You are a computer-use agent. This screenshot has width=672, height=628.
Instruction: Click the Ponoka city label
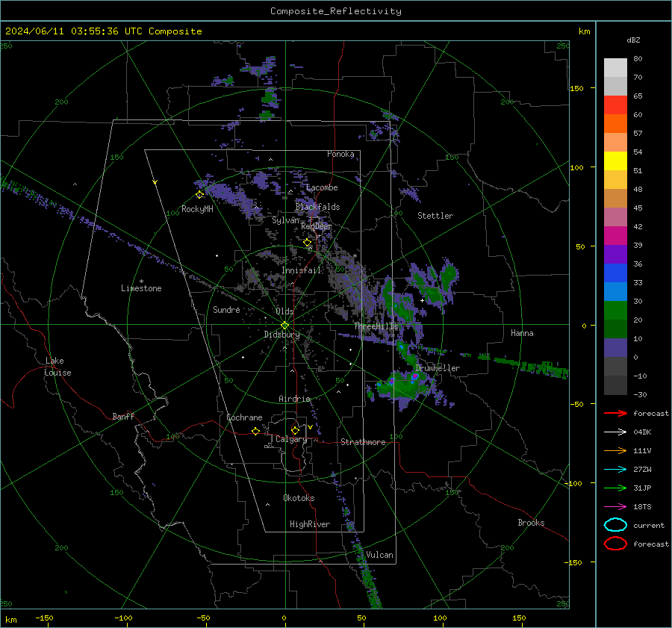point(340,154)
